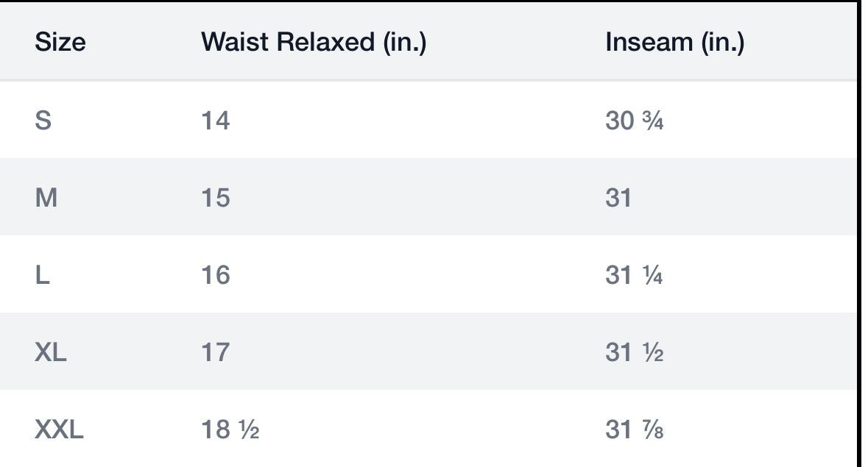Select the Inseam (in.) column header

click(674, 43)
